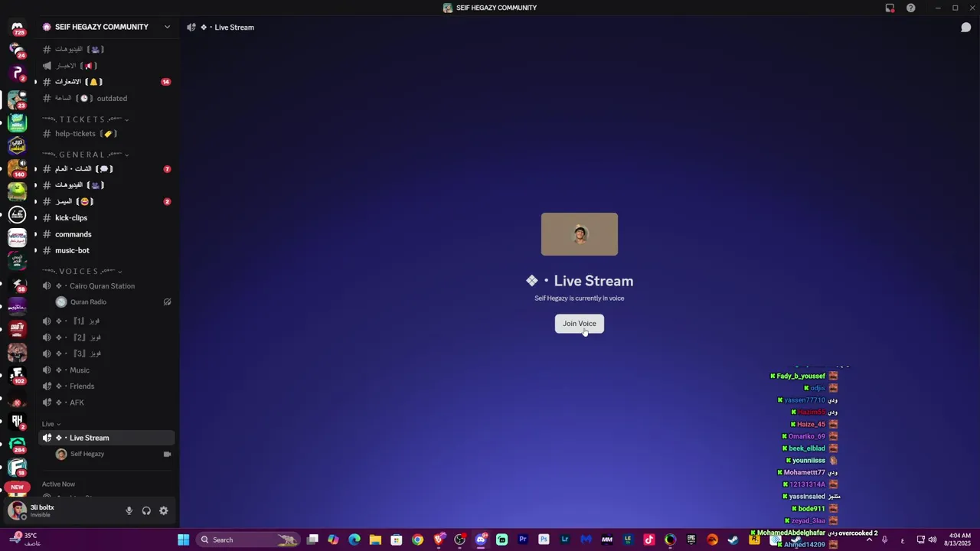Open Malwarebytes from the taskbar
Screen dimensions: 980x551
[586, 540]
